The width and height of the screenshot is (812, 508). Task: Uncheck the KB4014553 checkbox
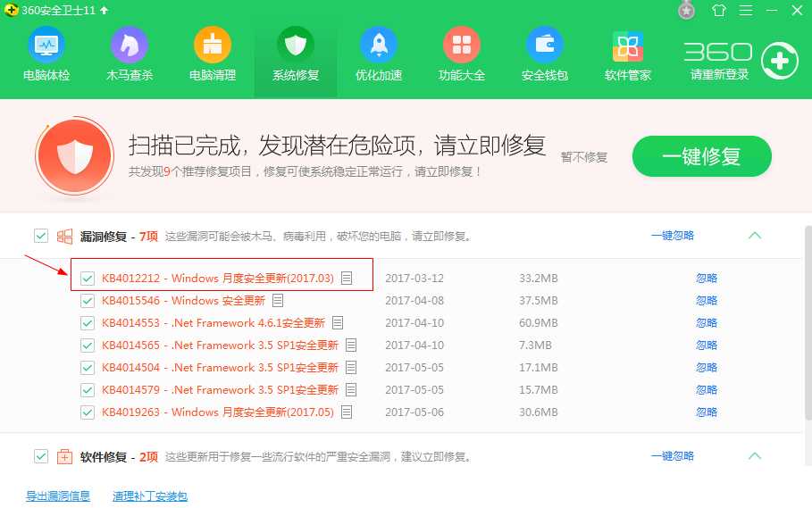point(88,323)
